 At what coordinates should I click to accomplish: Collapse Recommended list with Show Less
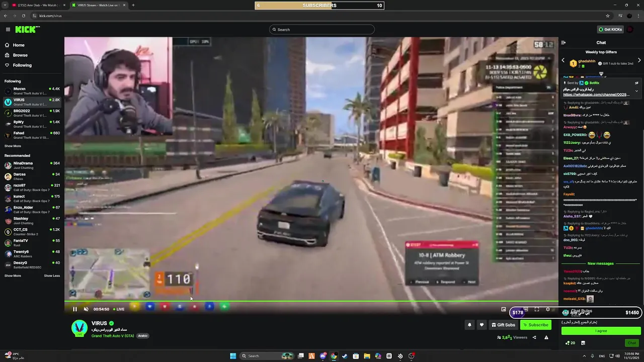pos(52,276)
